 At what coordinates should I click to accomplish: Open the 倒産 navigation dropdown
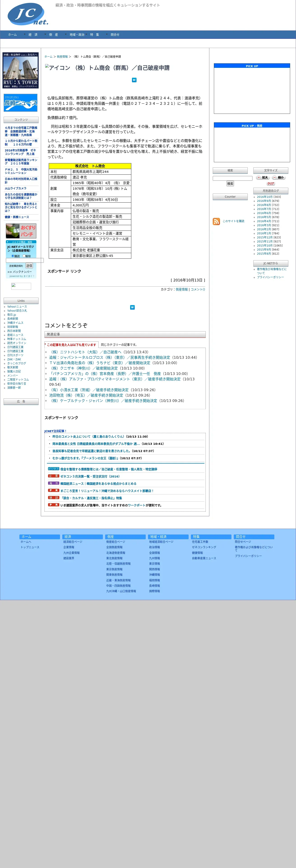coord(53,35)
